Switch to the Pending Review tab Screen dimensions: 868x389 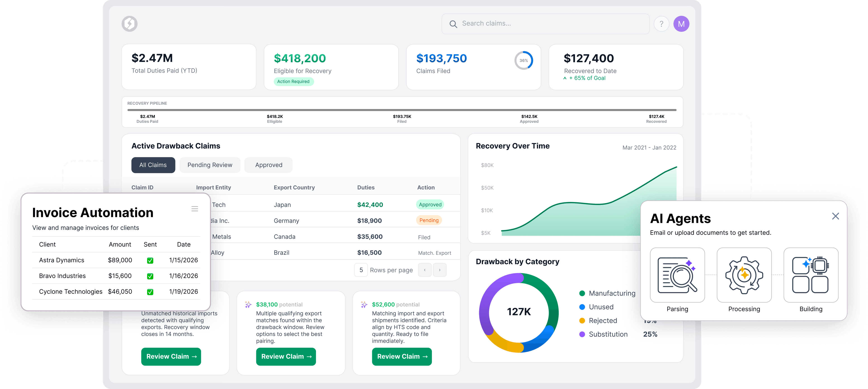210,165
